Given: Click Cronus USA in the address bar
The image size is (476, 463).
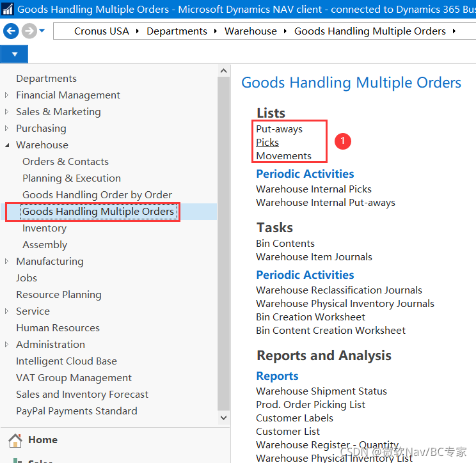Looking at the screenshot, I should (101, 31).
